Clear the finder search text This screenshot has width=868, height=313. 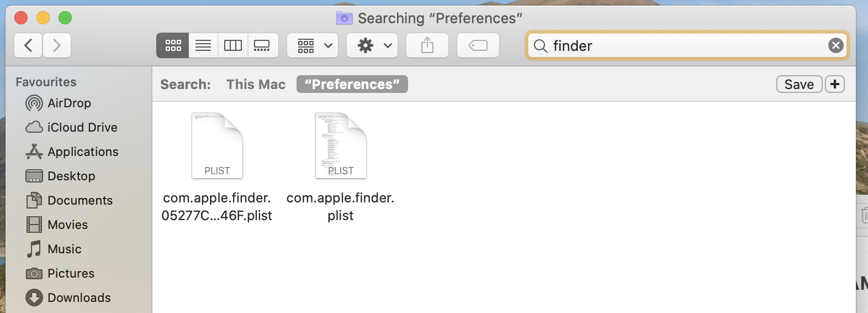point(835,45)
